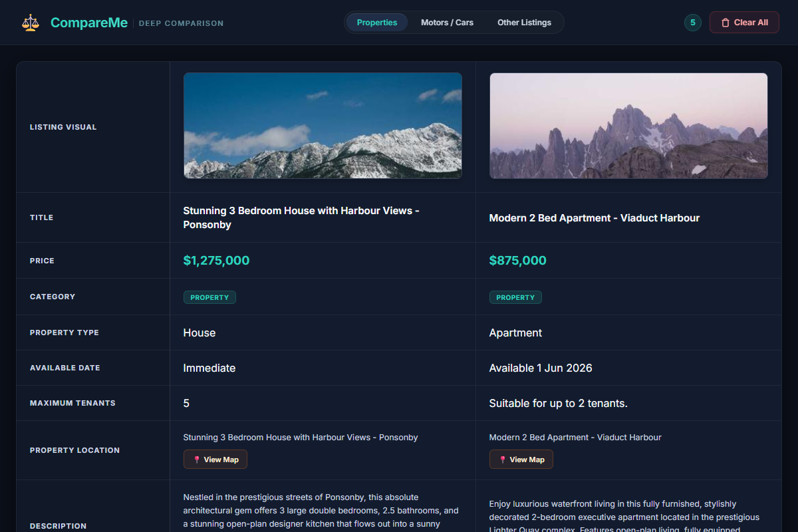
Task: Click the DESCRIPTION row label
Action: coord(58,526)
